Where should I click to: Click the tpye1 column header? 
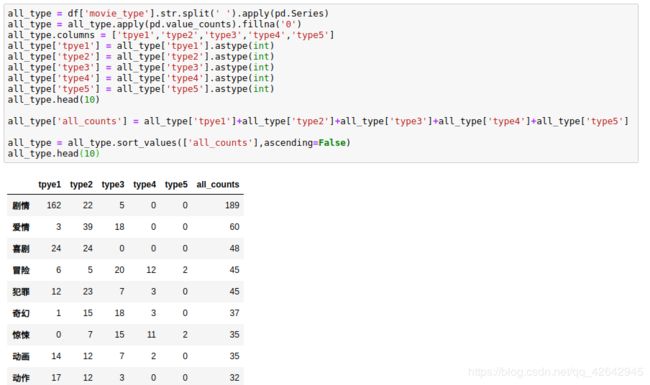(49, 184)
